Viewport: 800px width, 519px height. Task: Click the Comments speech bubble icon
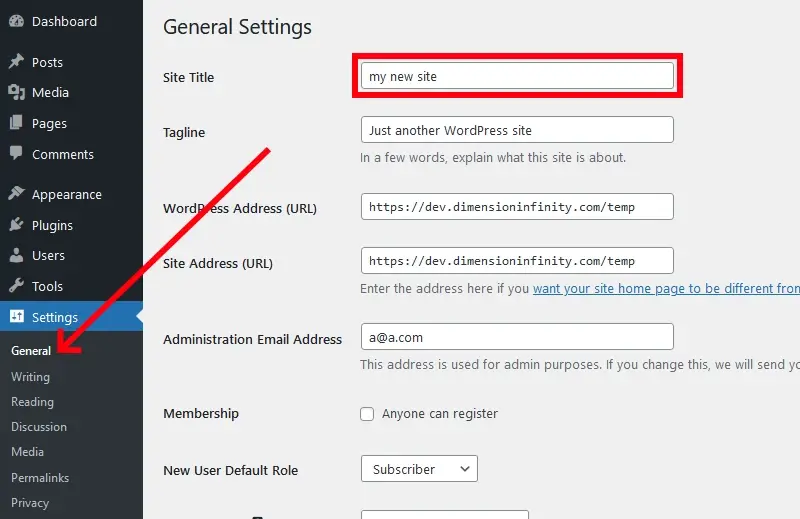point(16,153)
